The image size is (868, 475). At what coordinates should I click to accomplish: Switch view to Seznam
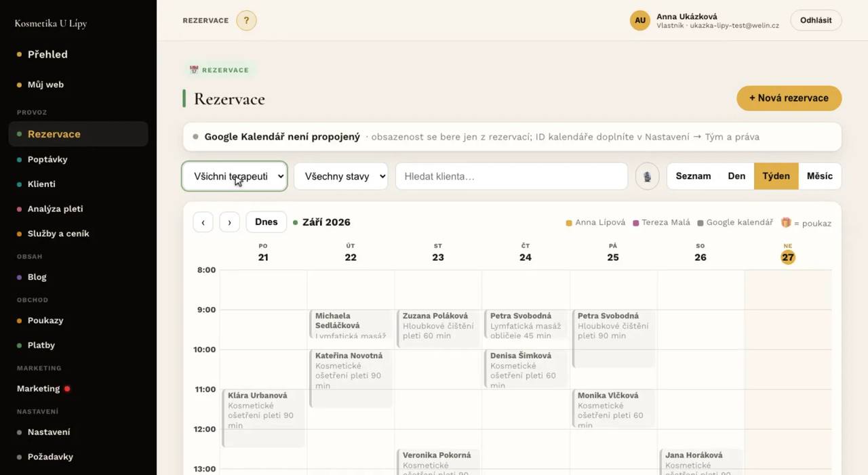tap(693, 176)
